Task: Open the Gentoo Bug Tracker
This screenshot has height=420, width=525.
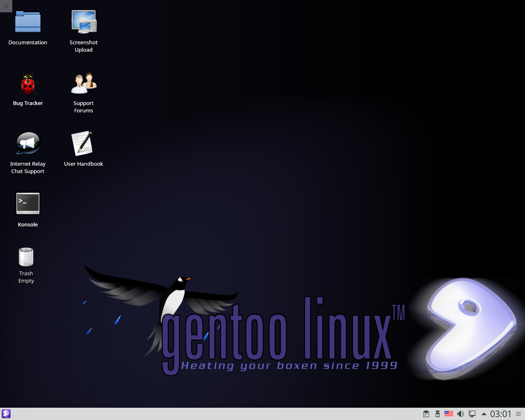Action: (27, 83)
